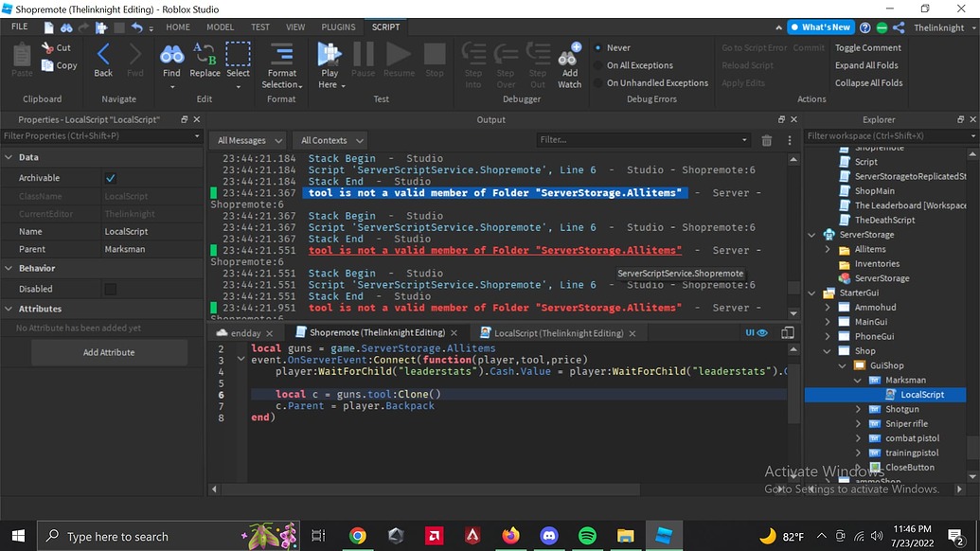Click Expand All Folds action
Image resolution: width=980 pixels, height=551 pixels.
[x=866, y=65]
